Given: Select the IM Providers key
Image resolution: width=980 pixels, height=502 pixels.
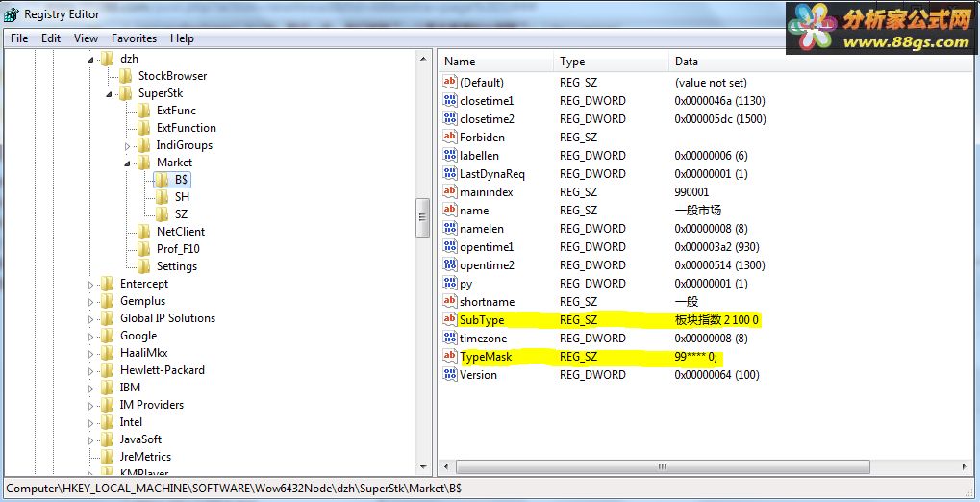Looking at the screenshot, I should (151, 405).
